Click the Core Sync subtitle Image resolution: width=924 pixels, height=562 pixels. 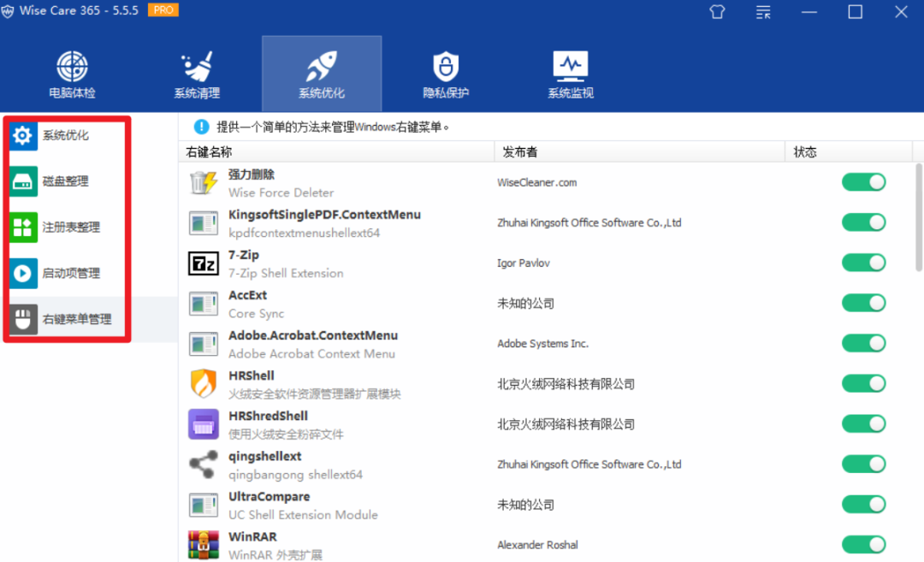257,313
